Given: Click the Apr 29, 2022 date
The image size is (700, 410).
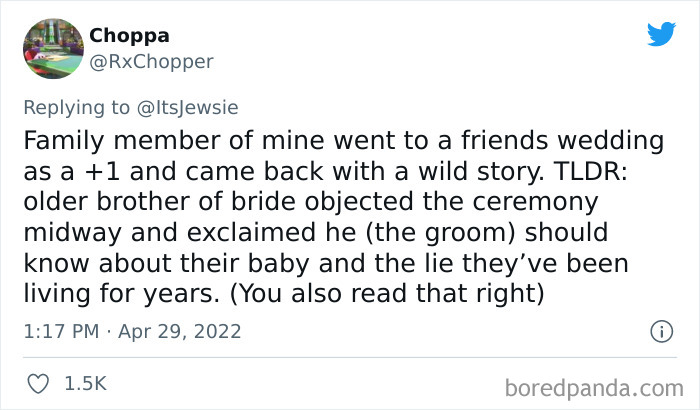Looking at the screenshot, I should click(x=179, y=331).
